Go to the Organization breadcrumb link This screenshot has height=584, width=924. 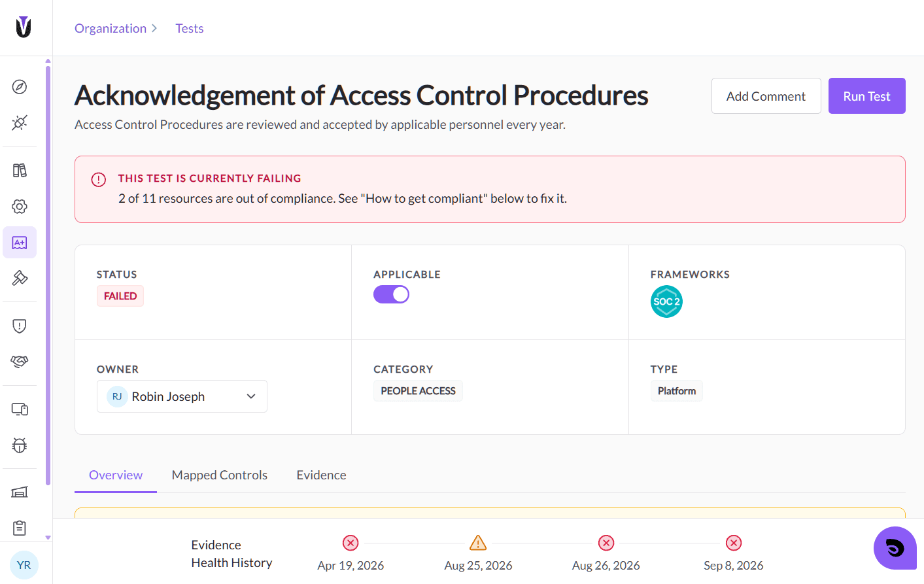click(111, 28)
